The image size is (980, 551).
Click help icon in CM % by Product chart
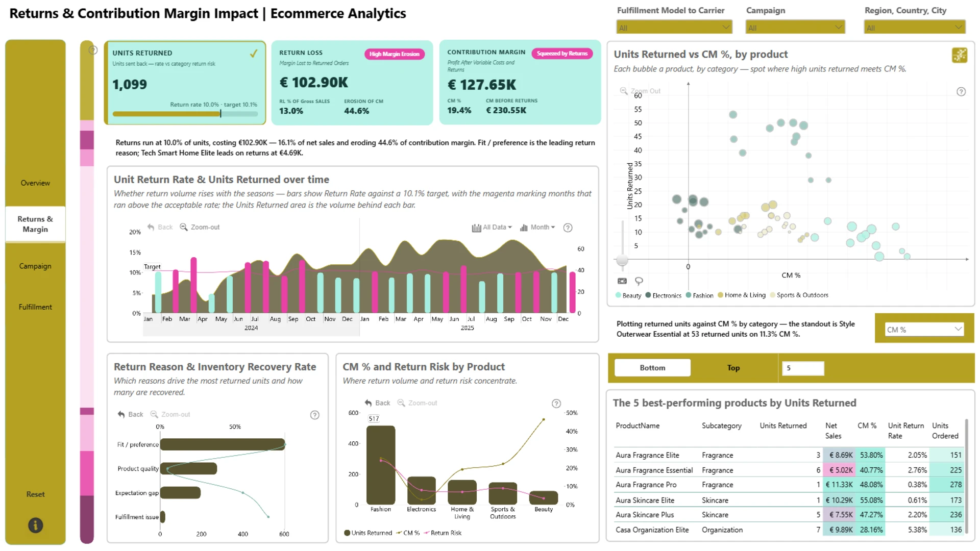click(556, 404)
